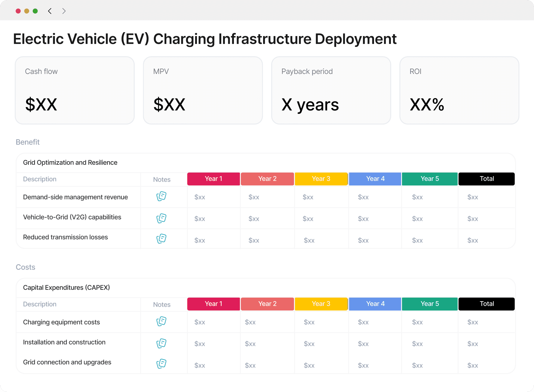
Task: Click the green maximize window dot
Action: pos(35,11)
